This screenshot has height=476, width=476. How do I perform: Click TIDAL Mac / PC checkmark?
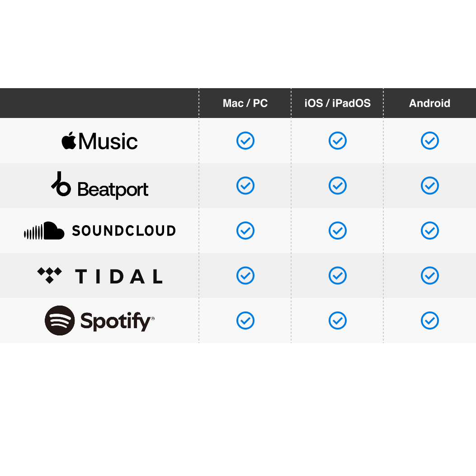coord(245,275)
